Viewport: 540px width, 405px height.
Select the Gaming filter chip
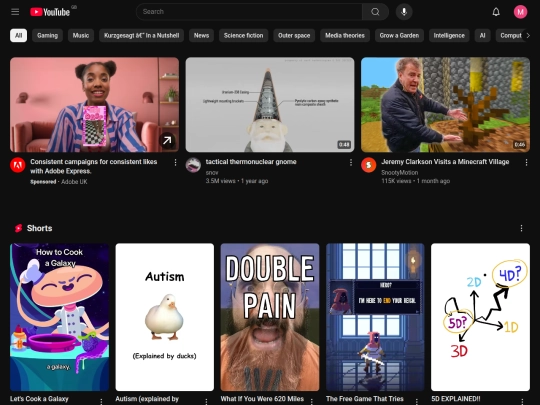click(x=48, y=35)
